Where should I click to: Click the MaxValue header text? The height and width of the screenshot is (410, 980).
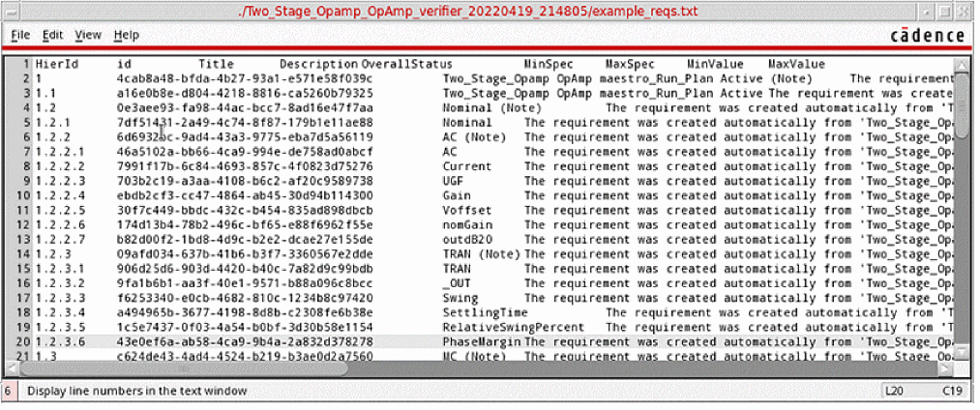(796, 65)
